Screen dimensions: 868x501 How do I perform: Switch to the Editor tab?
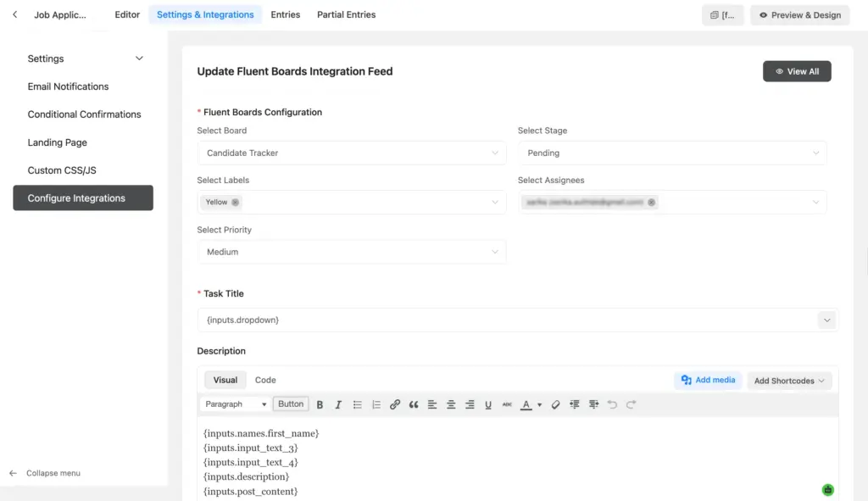pos(127,15)
